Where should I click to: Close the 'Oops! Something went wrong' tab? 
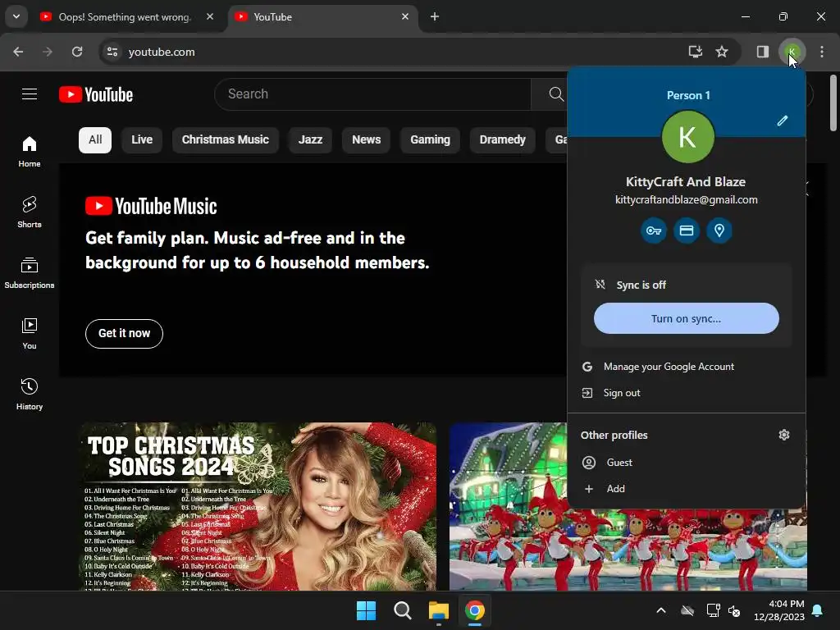(x=210, y=16)
